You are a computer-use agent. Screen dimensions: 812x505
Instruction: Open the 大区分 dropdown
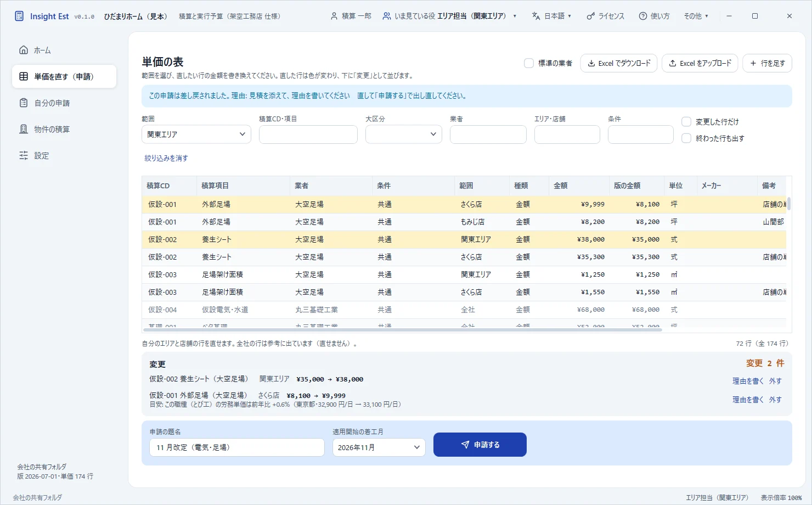pyautogui.click(x=404, y=134)
